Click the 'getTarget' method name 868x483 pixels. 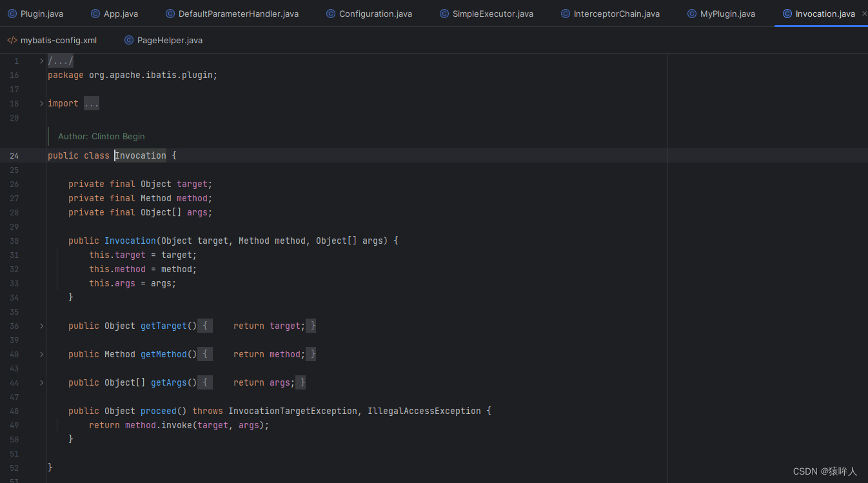click(x=164, y=326)
